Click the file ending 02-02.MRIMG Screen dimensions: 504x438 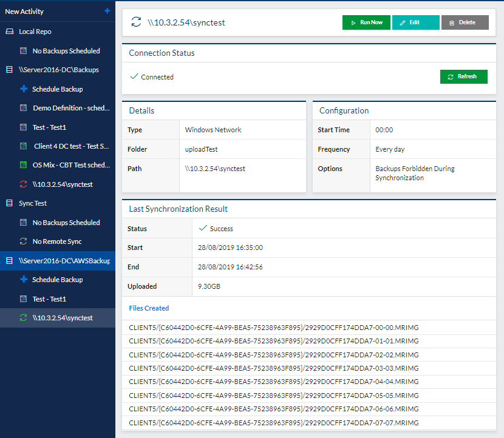(273, 355)
